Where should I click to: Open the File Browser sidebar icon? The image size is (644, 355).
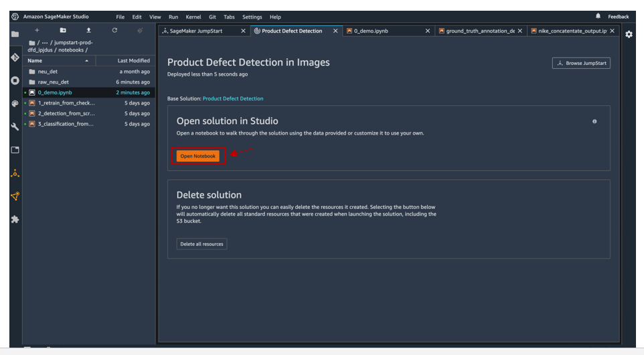(15, 34)
